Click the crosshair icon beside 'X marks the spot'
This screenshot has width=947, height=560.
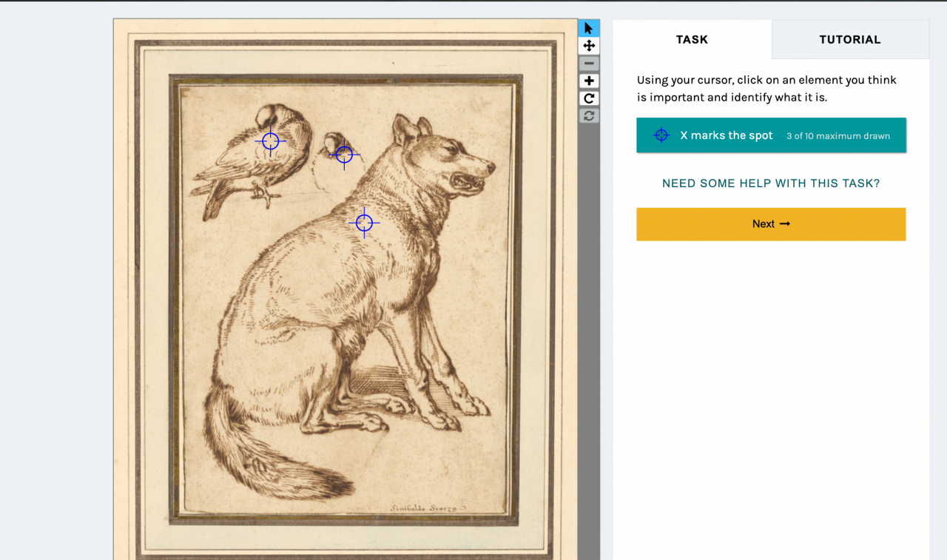point(661,135)
